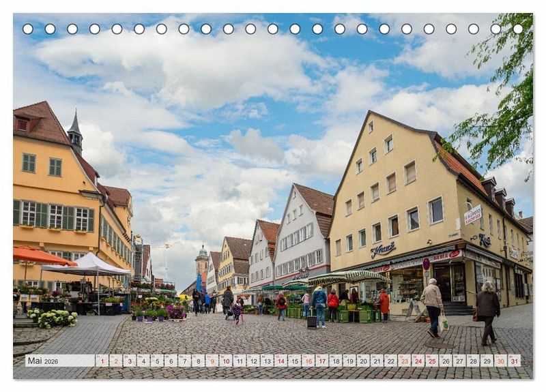Select day 10 in the calendar strip
Screen dimensions: 546x392
(x=225, y=361)
